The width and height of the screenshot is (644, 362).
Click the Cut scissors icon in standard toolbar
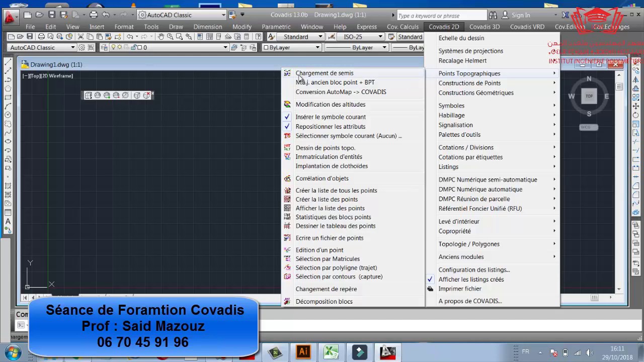pyautogui.click(x=80, y=37)
